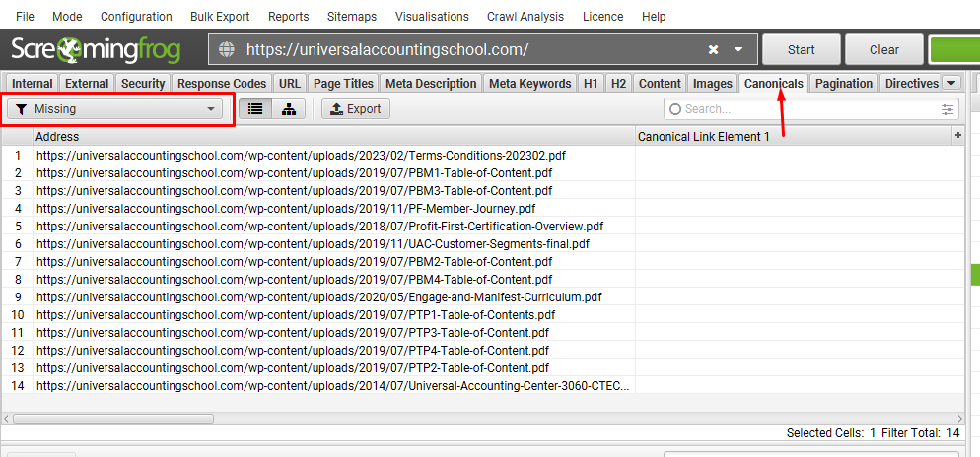The height and width of the screenshot is (457, 980).
Task: Sort by Canonical Link Element 1 header
Action: [x=795, y=137]
